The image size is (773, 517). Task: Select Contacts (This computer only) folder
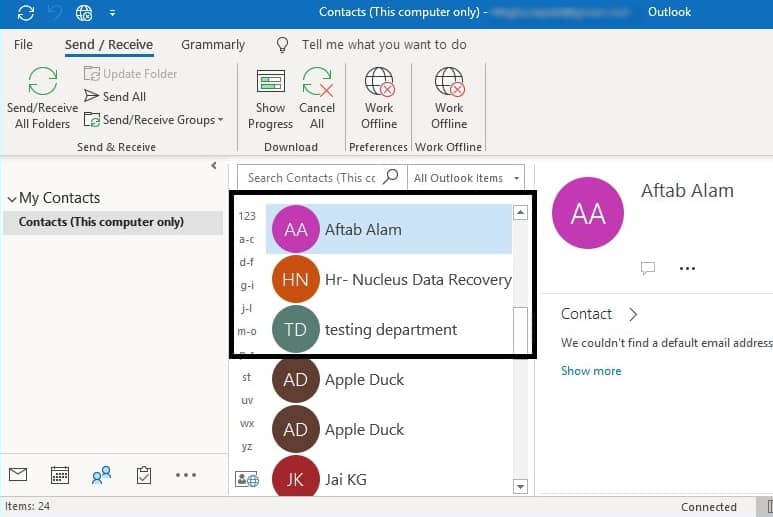(113, 222)
